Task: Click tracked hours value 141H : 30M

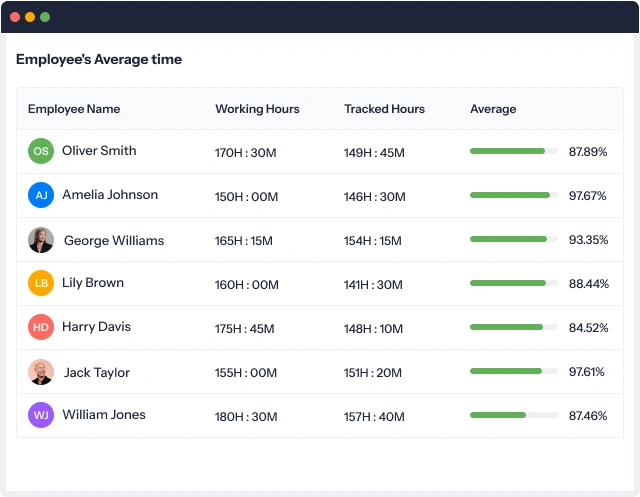Action: click(x=373, y=285)
